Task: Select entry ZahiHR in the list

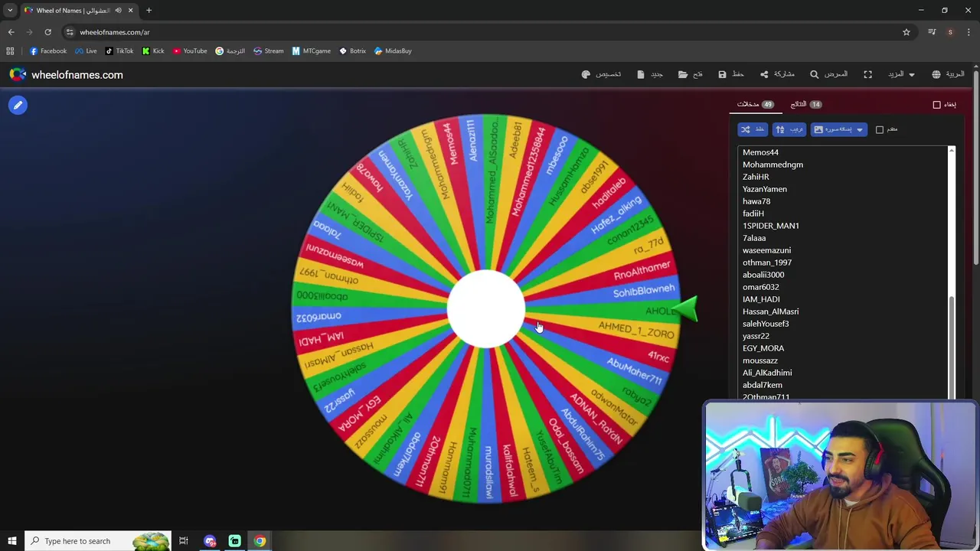Action: [756, 177]
